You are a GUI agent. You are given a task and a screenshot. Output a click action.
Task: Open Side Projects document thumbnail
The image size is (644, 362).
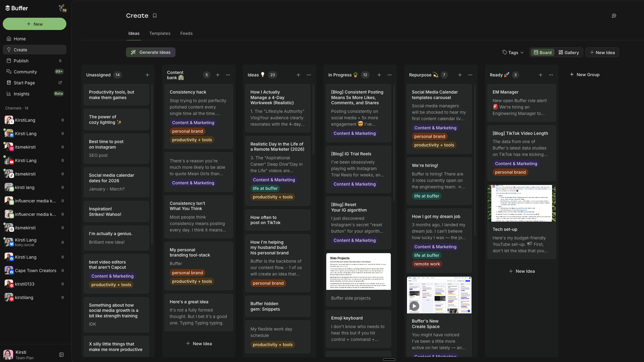click(x=358, y=271)
